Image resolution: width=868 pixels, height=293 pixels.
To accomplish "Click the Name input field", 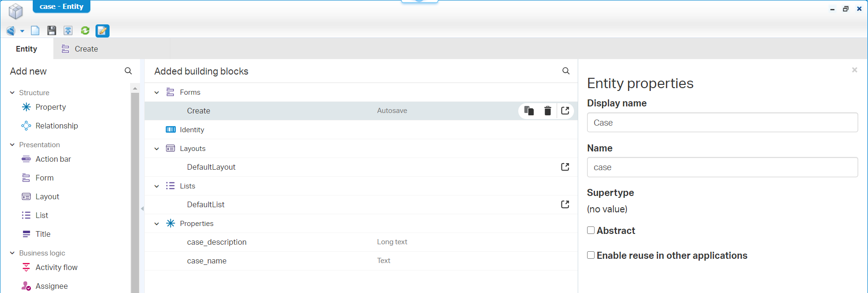I will 722,167.
